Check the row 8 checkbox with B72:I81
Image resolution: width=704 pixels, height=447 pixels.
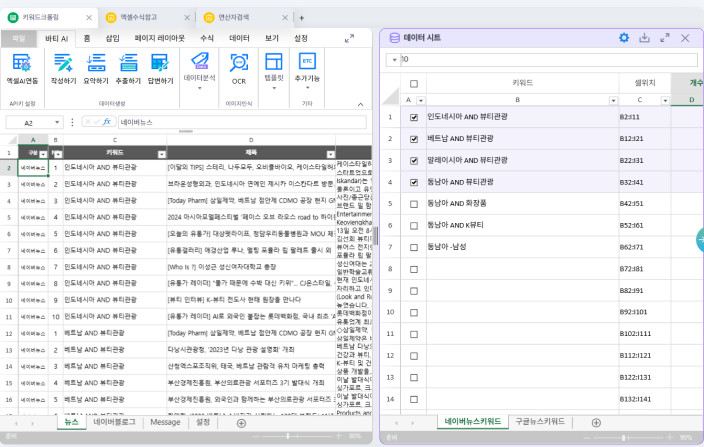pos(414,269)
